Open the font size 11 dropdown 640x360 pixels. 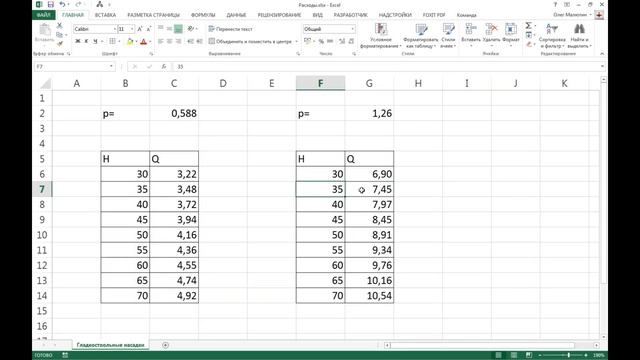click(132, 29)
